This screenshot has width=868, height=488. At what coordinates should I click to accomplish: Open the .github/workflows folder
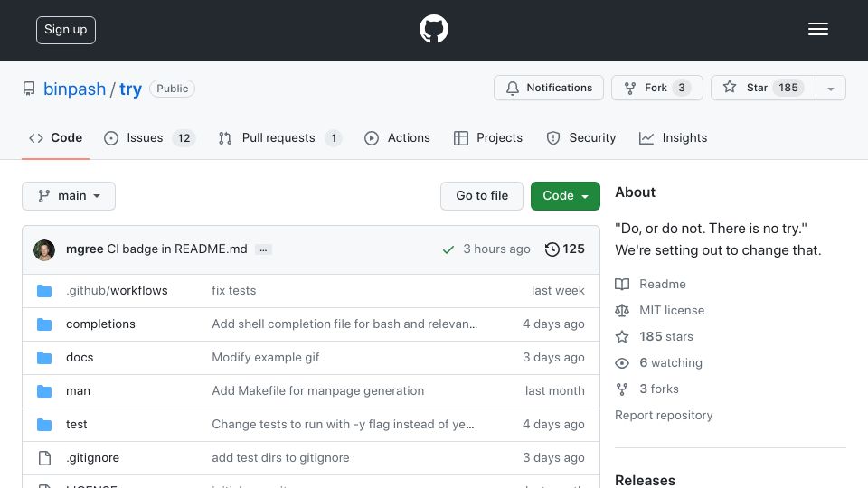click(117, 290)
